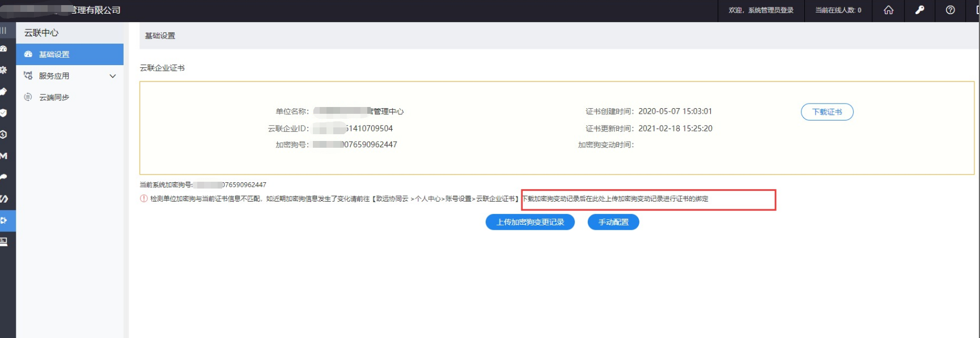Viewport: 980px width, 338px height.
Task: Click the 服务应用 gear icon
Action: (x=28, y=75)
